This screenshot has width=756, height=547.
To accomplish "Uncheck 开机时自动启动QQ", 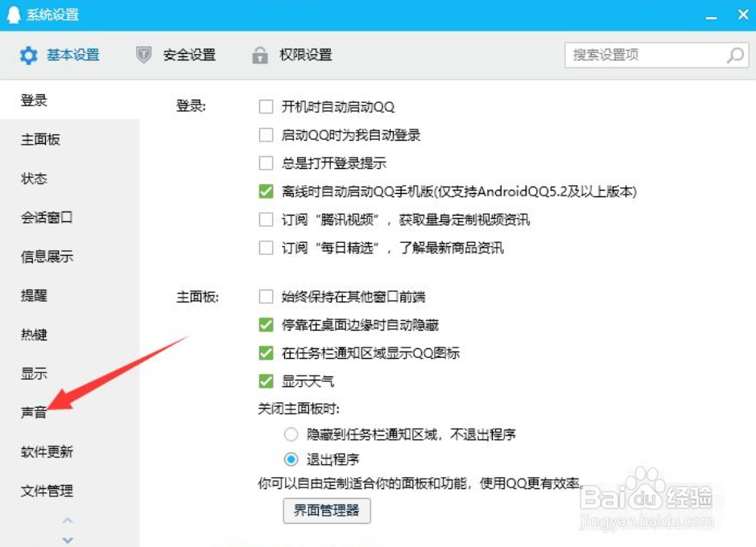I will pyautogui.click(x=266, y=105).
